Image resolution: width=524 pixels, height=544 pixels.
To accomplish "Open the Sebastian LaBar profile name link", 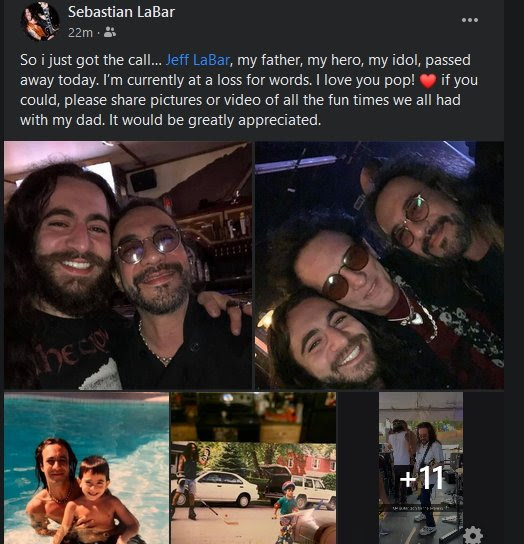I will tap(121, 12).
